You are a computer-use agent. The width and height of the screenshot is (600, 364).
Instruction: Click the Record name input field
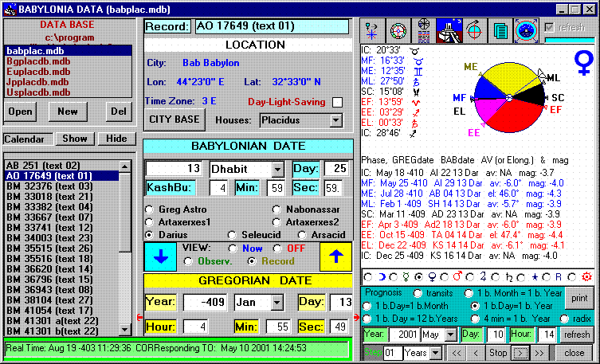(x=271, y=25)
